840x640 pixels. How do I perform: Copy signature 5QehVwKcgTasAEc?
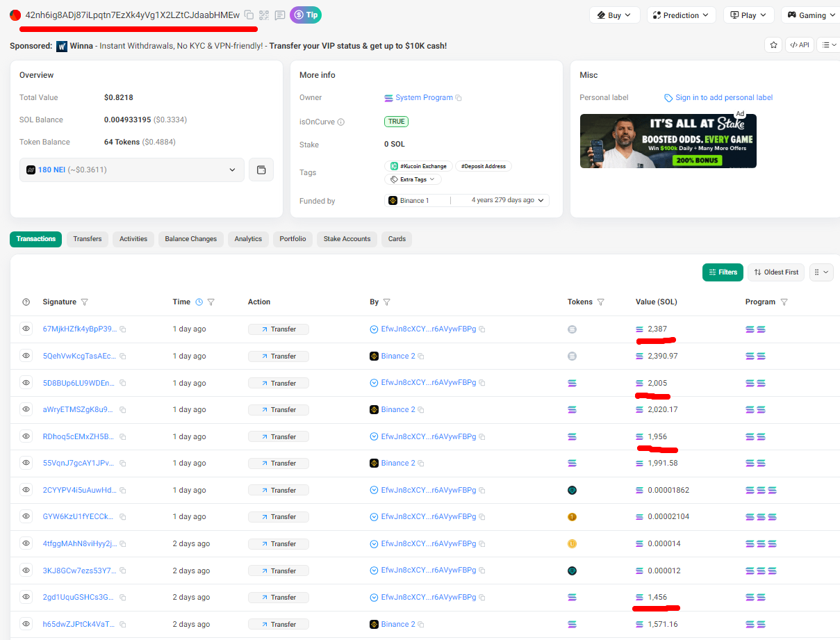pos(123,356)
